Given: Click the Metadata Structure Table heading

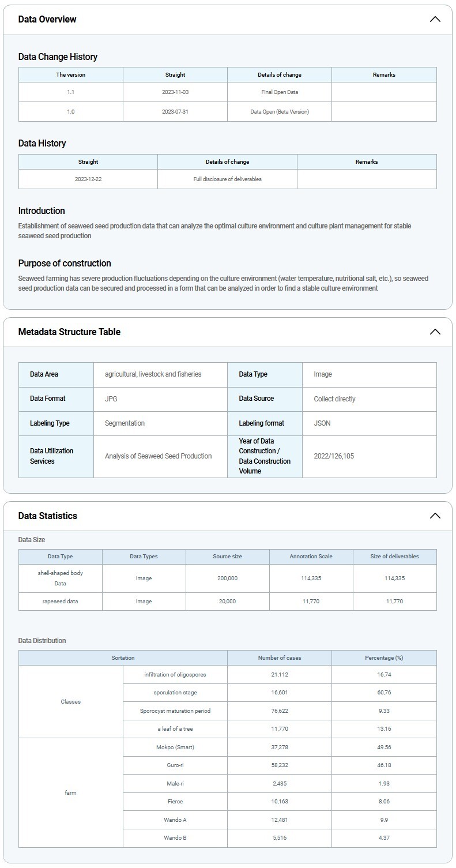Looking at the screenshot, I should click(x=69, y=332).
